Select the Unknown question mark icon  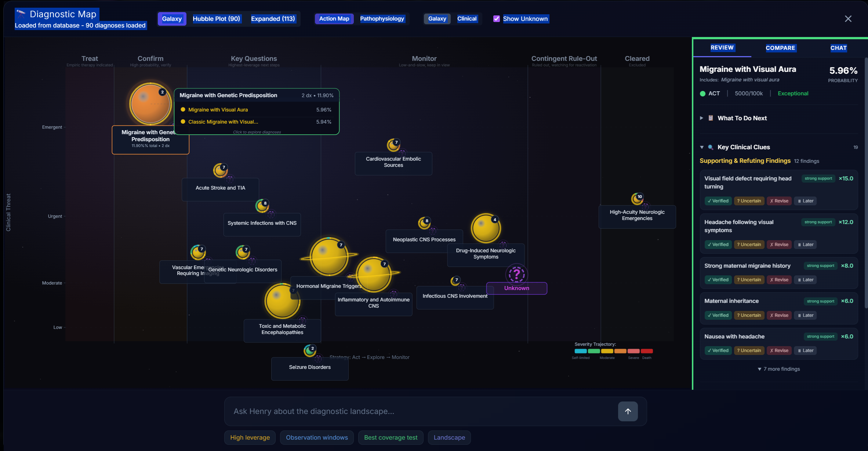(x=516, y=274)
